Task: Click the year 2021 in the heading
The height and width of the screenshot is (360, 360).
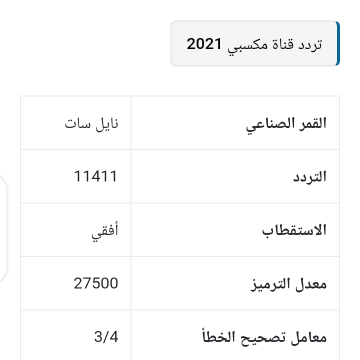Action: point(204,44)
